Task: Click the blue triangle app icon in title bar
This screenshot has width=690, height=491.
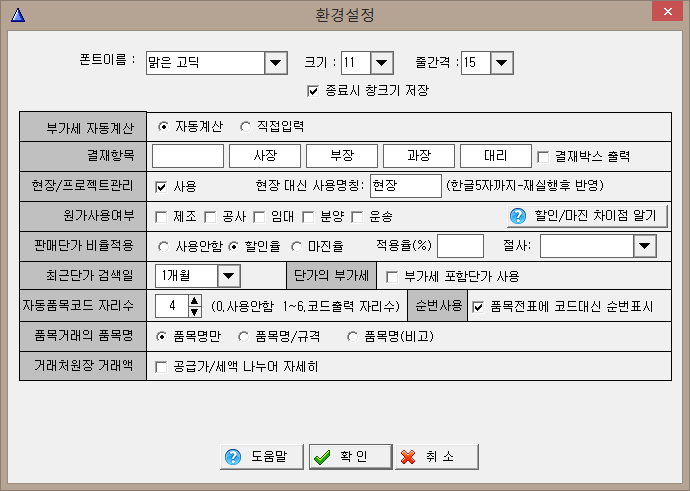Action: 18,15
